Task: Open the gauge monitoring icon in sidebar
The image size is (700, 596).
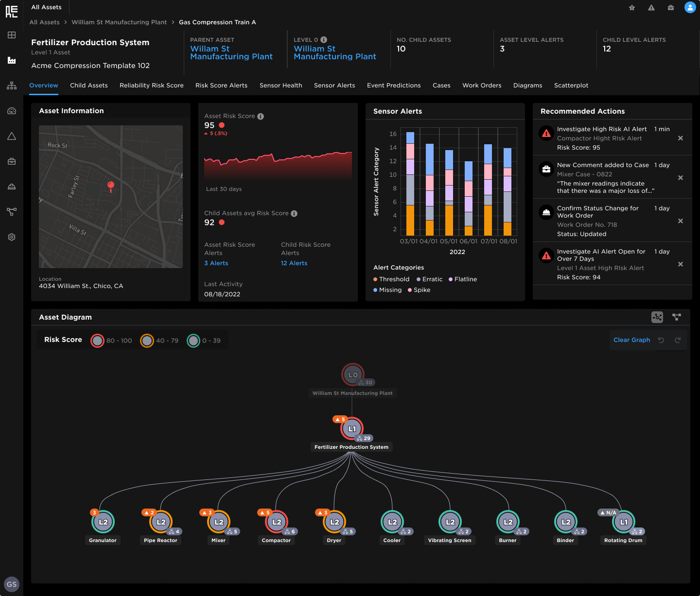Action: [12, 111]
